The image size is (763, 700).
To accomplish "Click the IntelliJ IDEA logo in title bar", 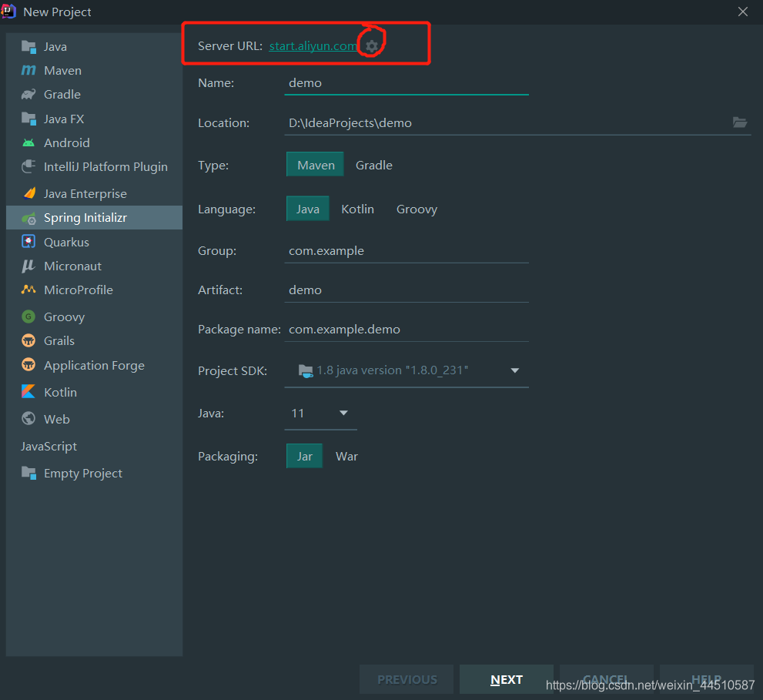I will 8,11.
